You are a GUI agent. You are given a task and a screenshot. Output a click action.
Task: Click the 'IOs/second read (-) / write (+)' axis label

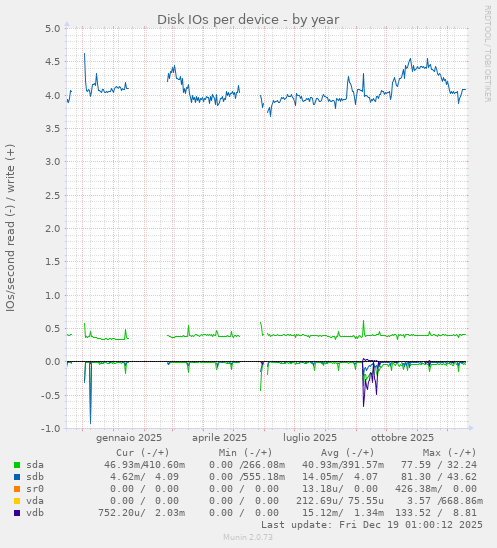pyautogui.click(x=10, y=228)
